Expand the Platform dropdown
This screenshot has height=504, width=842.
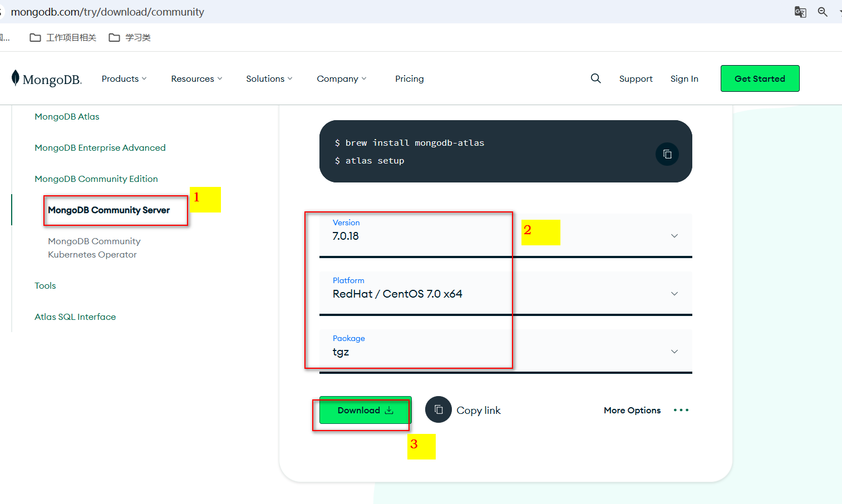point(674,294)
